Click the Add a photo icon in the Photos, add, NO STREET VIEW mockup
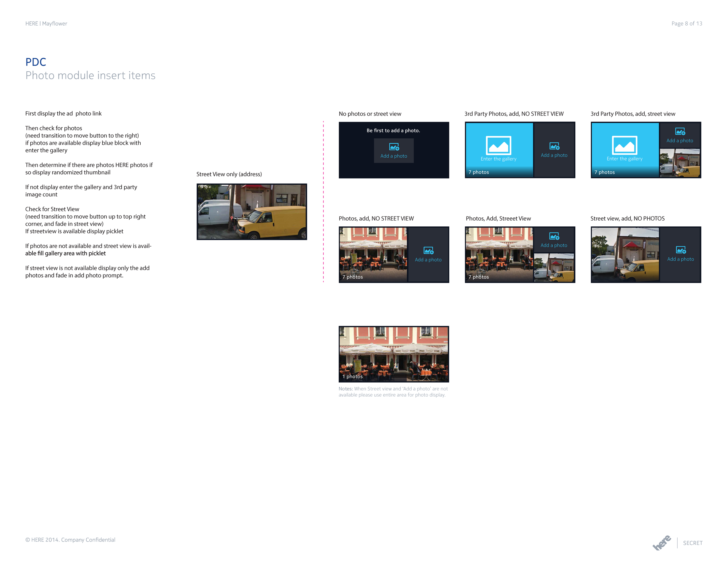728x563 pixels. coord(428,251)
